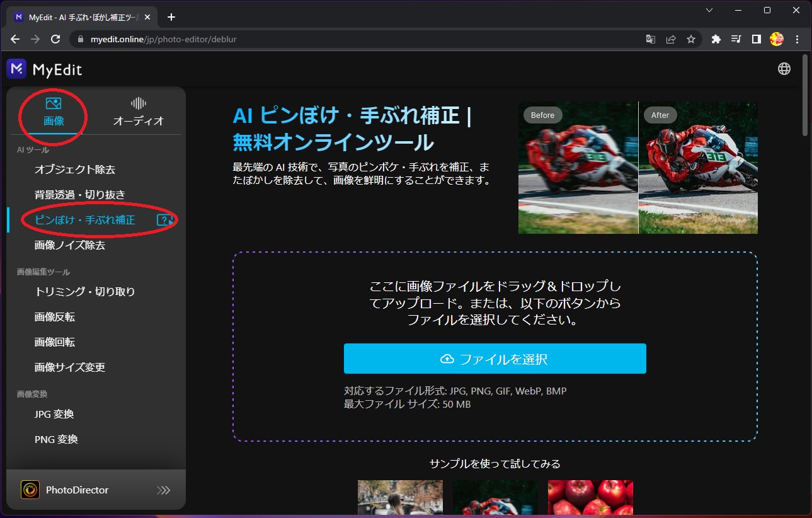Open JPG 変換 converter
Screen dimensions: 812x518
click(x=54, y=414)
